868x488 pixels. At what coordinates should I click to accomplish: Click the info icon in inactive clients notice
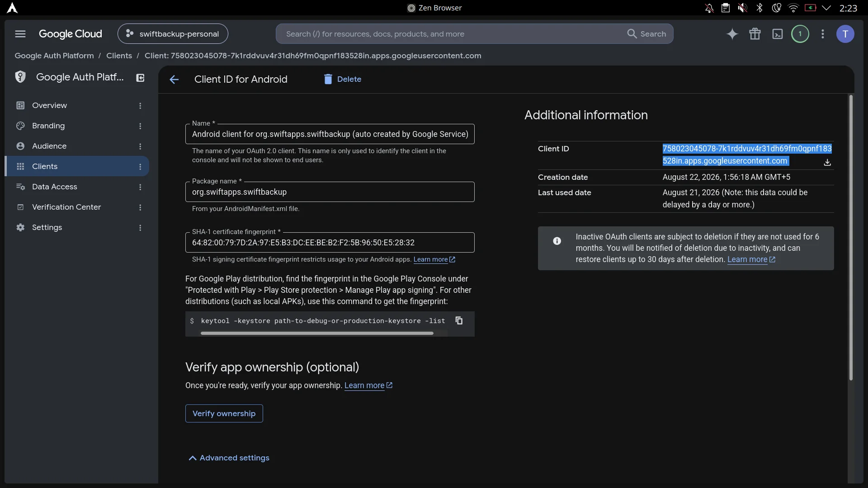pos(557,241)
